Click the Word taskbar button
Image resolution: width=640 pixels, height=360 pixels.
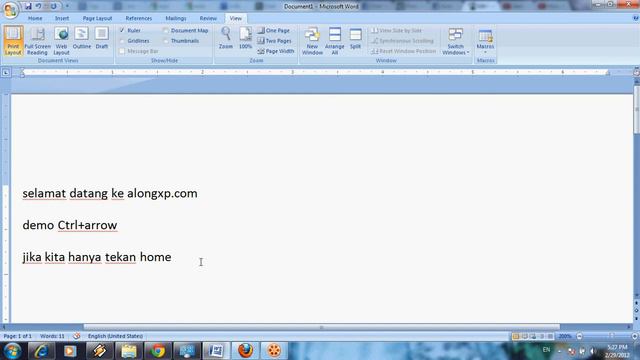216,351
